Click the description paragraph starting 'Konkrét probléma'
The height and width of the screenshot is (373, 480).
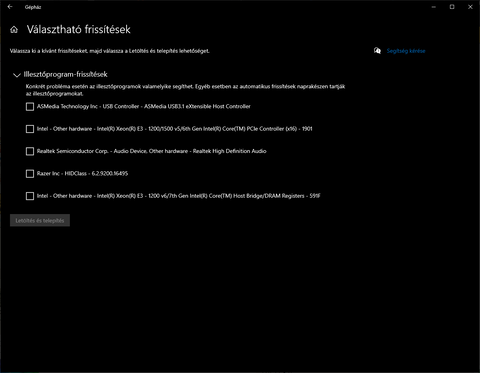185,90
